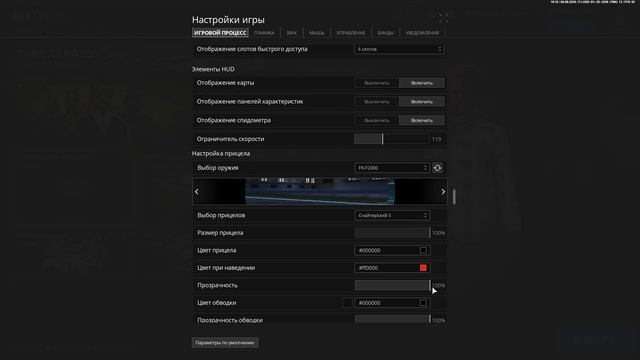Switch to the Игровой процесс tab

220,33
